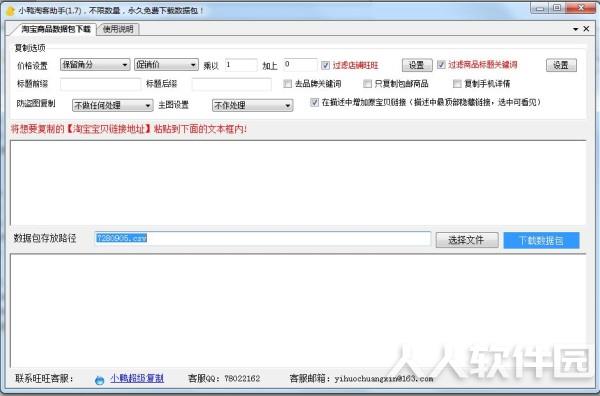
Task: Click the lower output log area
Action: 298,311
